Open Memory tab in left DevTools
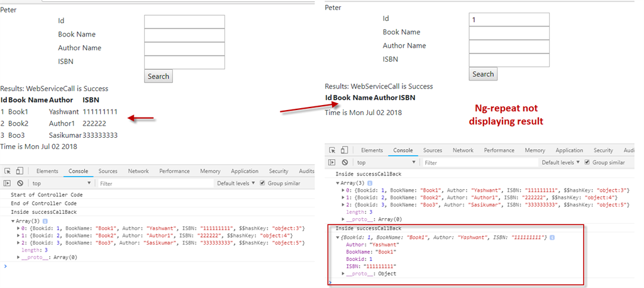 click(x=210, y=171)
